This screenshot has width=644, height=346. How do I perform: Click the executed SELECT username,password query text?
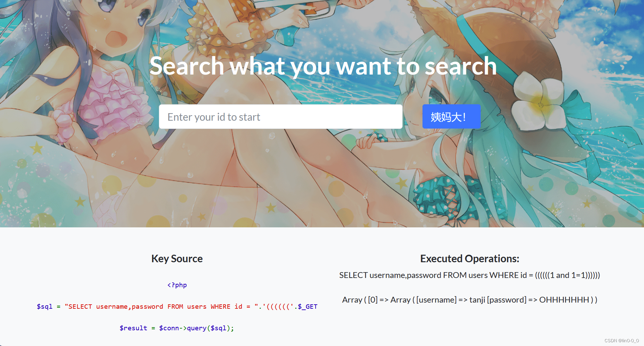click(469, 275)
